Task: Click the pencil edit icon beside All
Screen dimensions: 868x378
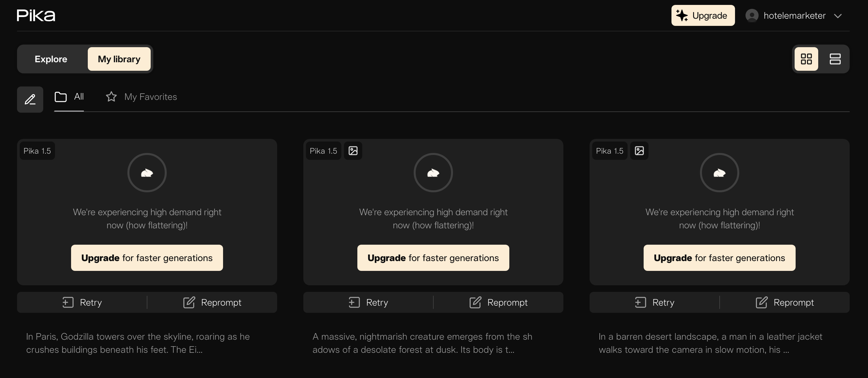Action: [30, 99]
